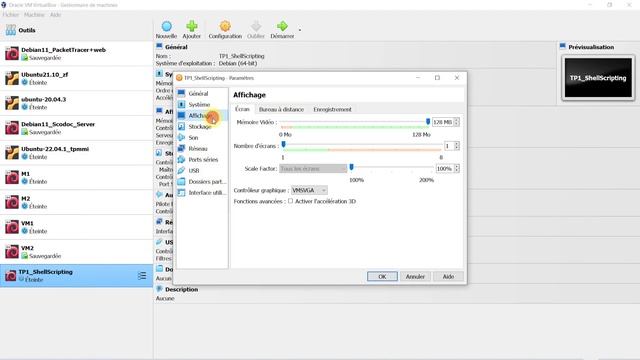Viewport: 640px width, 360px height.
Task: Open Scale Factor Tous les écrans dropdown
Action: point(313,169)
